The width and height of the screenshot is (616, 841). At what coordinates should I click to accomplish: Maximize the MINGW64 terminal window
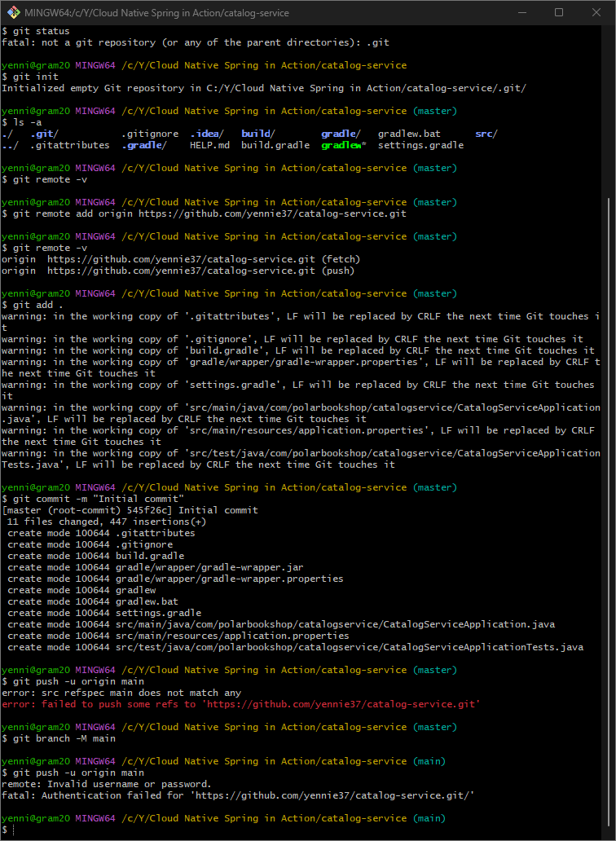(x=559, y=12)
